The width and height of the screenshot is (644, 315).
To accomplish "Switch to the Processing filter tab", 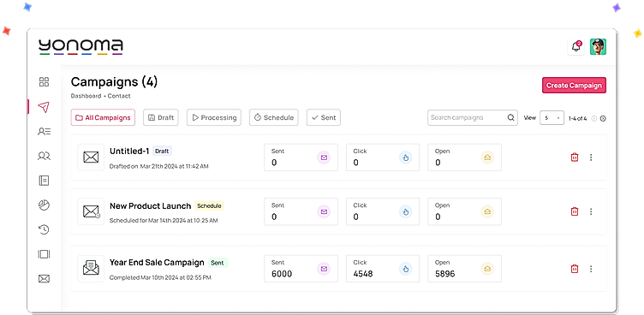I will click(214, 117).
